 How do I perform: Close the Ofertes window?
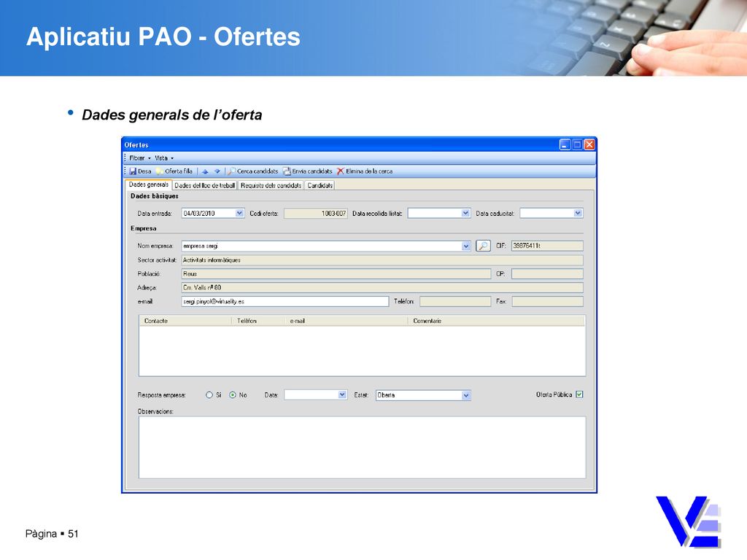[x=589, y=145]
